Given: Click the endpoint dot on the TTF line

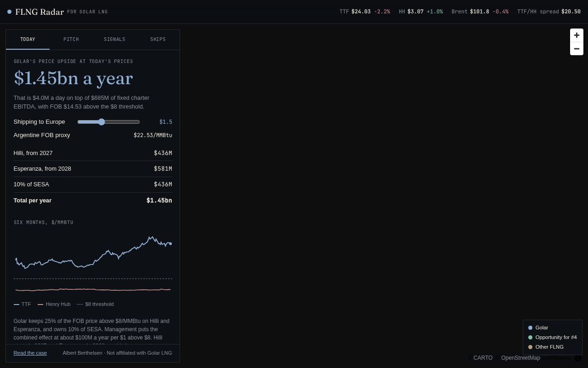Looking at the screenshot, I should point(170,244).
